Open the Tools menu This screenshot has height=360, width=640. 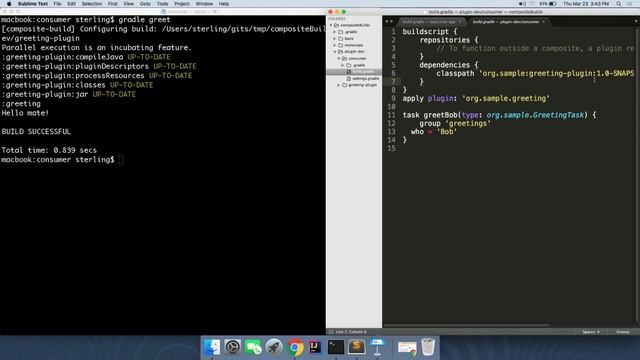click(162, 4)
